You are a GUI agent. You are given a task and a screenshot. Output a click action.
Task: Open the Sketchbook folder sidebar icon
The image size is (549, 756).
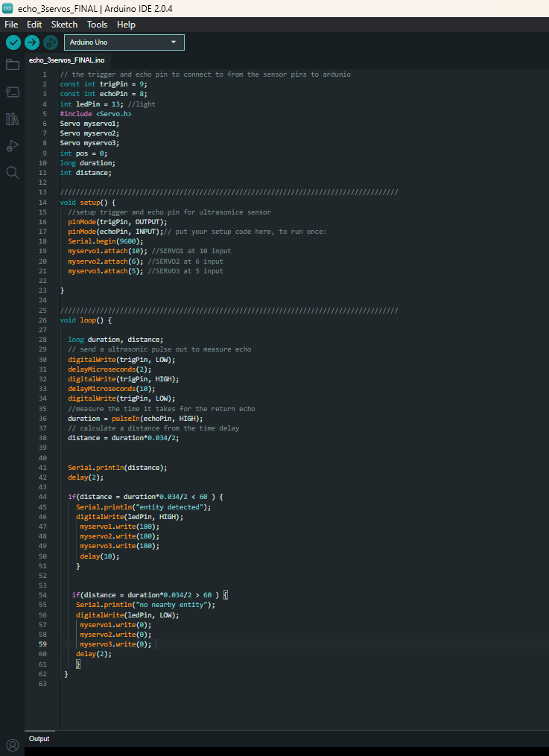click(13, 65)
